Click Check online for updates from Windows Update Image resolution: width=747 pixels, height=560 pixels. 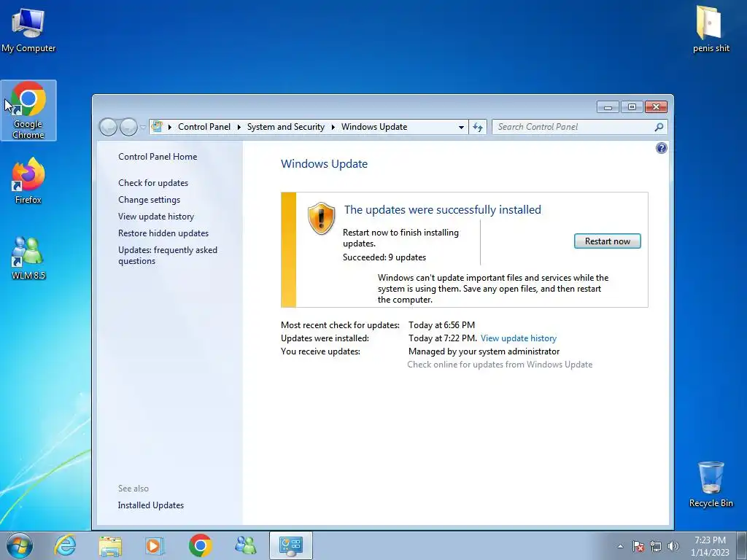(500, 365)
